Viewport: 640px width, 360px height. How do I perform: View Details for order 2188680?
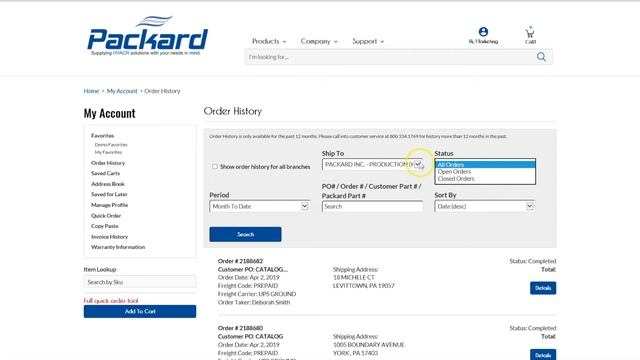543,355
